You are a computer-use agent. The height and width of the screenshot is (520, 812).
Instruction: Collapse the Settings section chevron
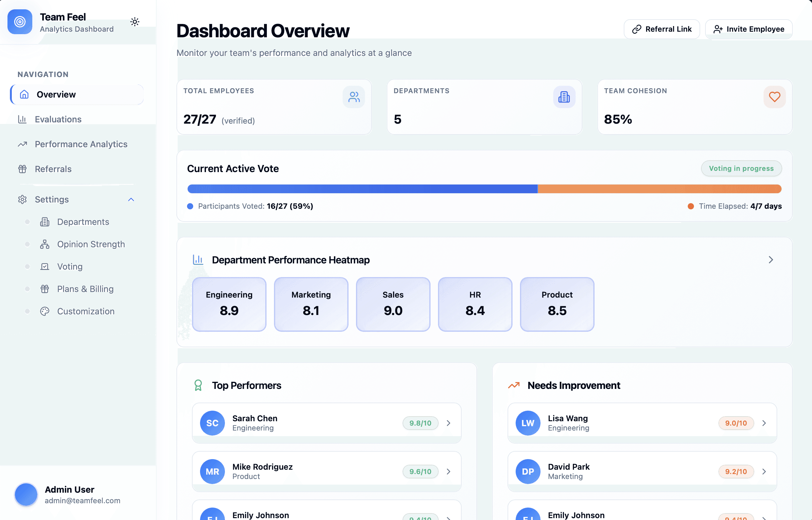tap(131, 199)
